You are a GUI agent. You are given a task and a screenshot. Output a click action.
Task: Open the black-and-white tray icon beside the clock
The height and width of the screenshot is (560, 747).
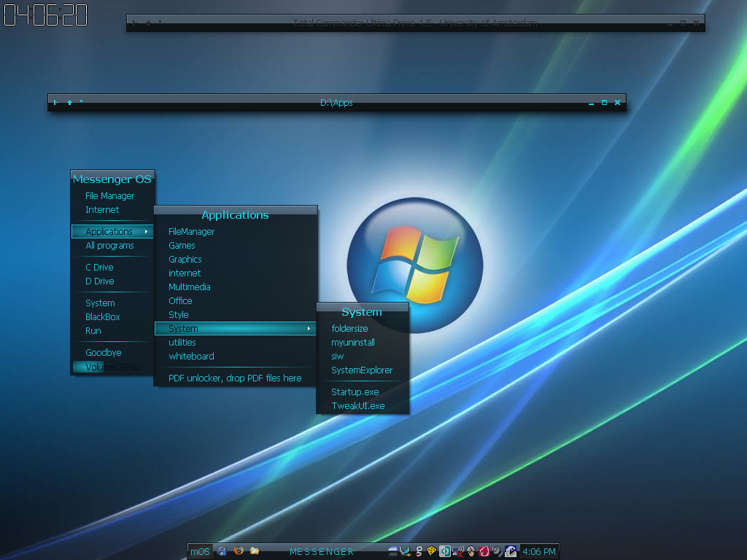(510, 551)
